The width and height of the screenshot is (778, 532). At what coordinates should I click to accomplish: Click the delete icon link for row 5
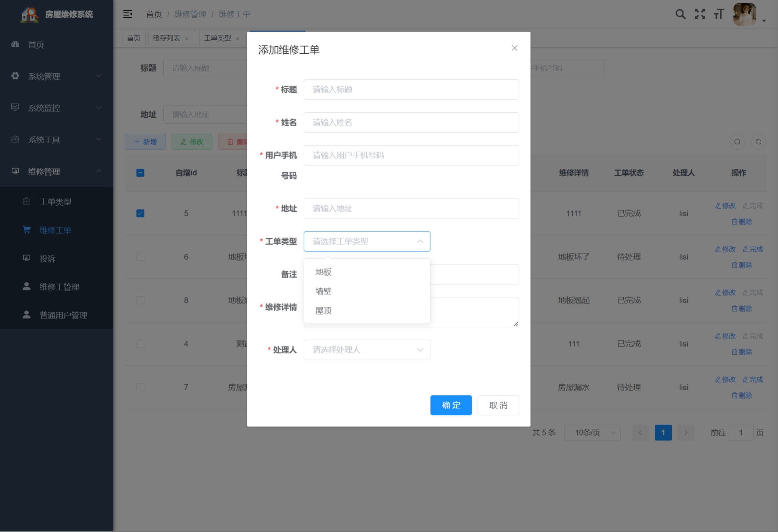[x=742, y=222]
